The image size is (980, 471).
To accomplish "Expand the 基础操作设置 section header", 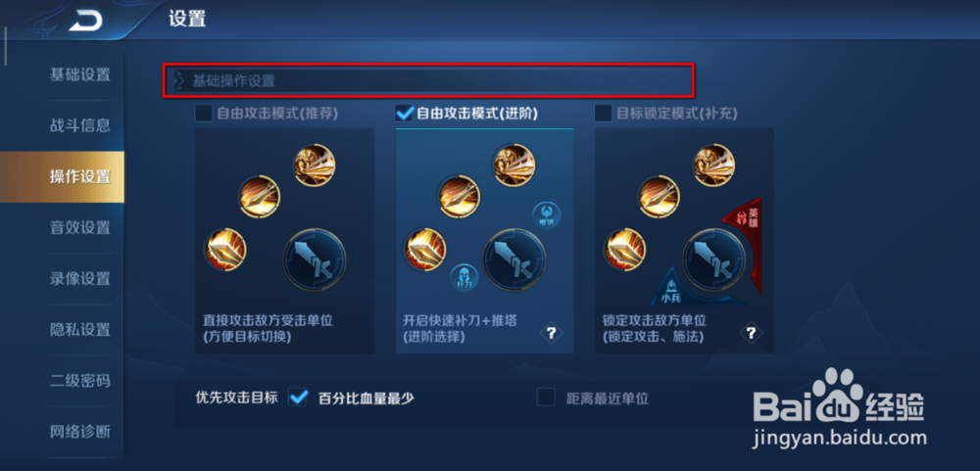I will 429,80.
